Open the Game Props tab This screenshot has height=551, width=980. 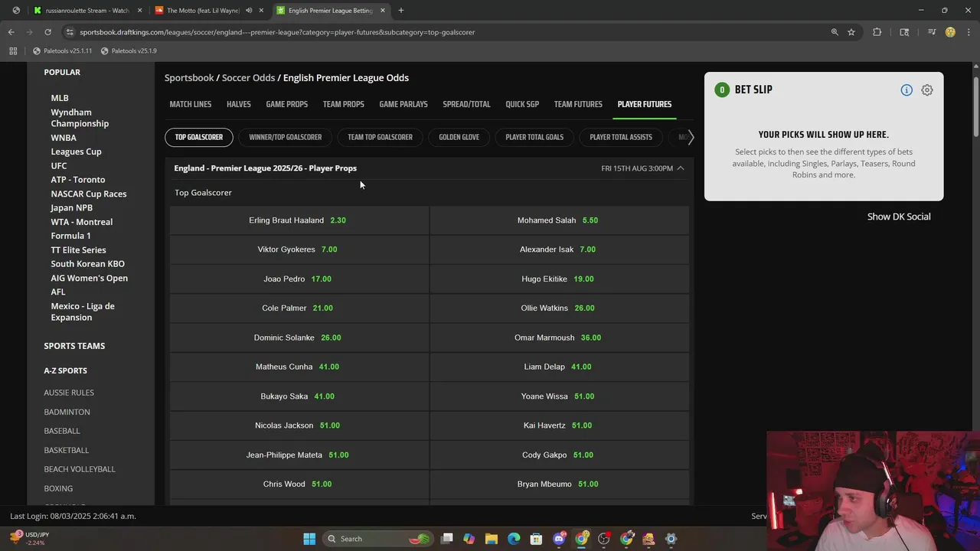coord(287,104)
